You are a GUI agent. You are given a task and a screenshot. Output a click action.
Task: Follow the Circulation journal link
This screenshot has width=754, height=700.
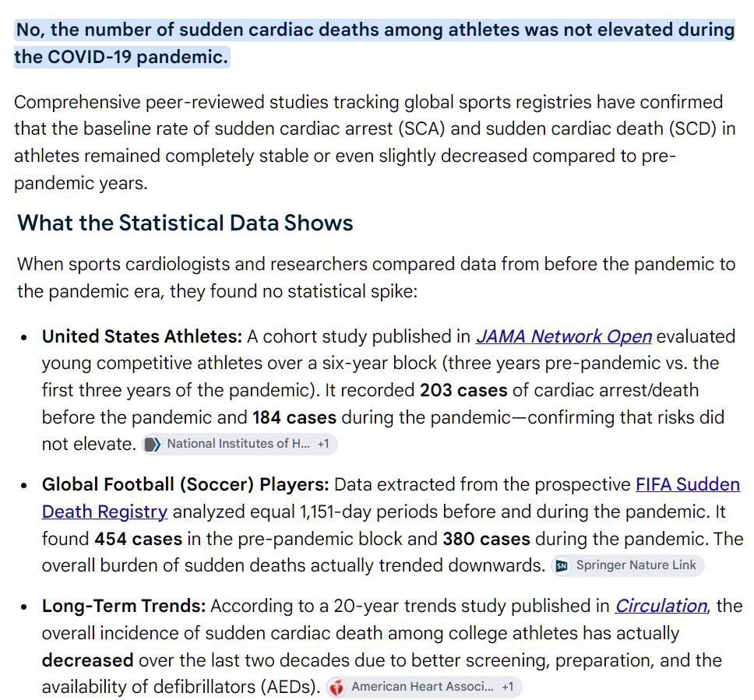(x=661, y=606)
